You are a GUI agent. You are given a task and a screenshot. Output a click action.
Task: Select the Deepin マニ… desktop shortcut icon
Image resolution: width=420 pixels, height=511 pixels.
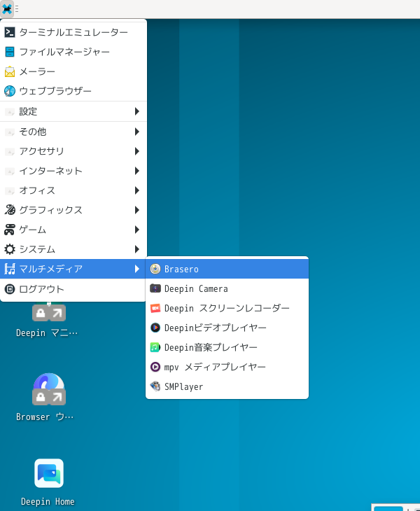click(49, 312)
